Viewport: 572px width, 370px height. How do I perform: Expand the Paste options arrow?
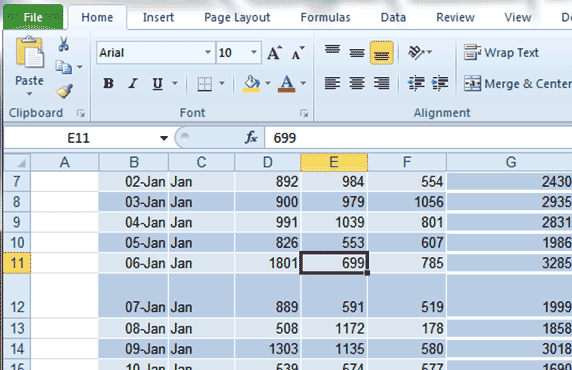[29, 94]
